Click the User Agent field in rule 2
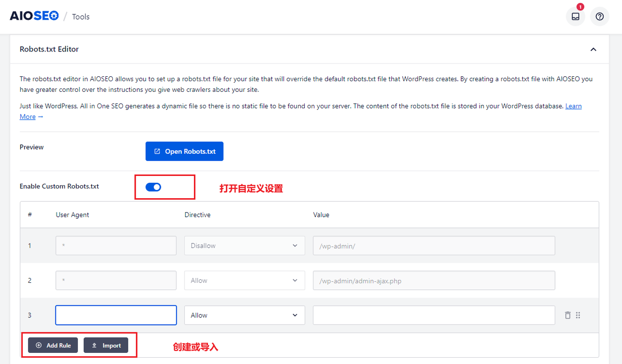622x364 pixels. [x=116, y=280]
